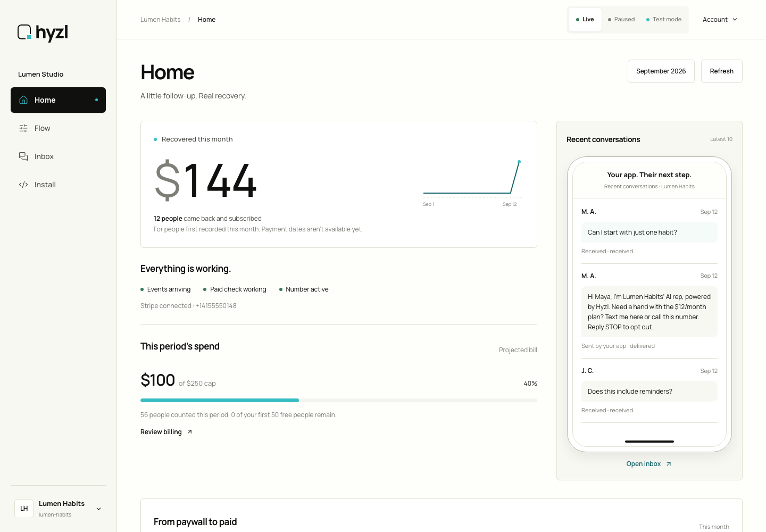
Task: Switch mode to Paused
Action: click(x=621, y=20)
